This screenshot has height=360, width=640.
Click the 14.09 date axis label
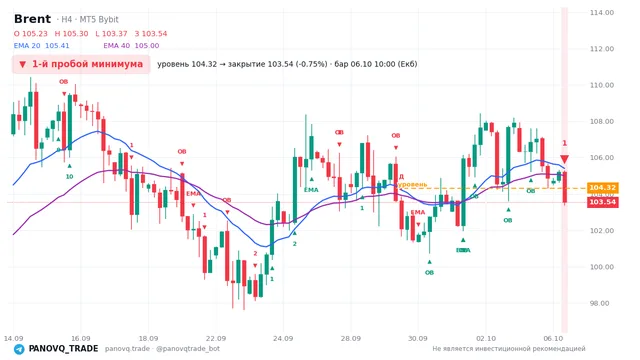click(x=13, y=338)
